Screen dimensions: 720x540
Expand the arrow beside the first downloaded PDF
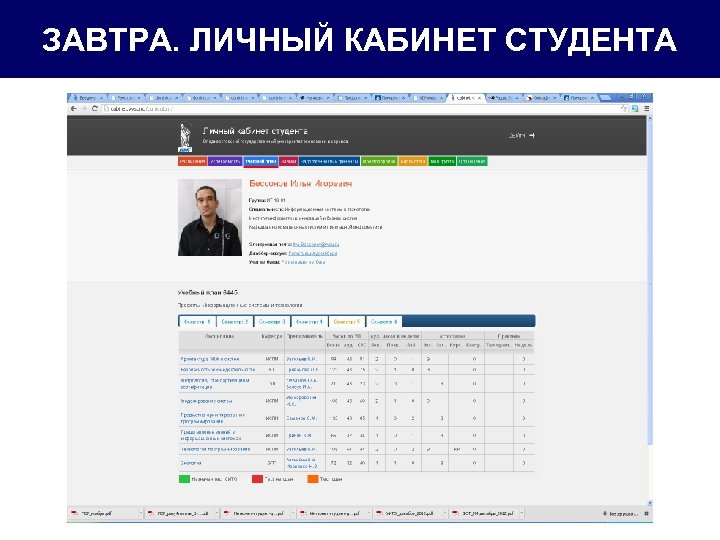pyautogui.click(x=141, y=513)
